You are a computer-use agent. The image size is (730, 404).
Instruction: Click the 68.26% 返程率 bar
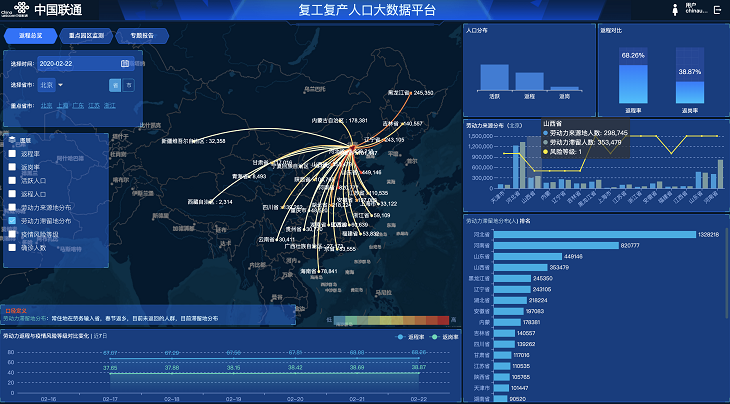(x=633, y=84)
